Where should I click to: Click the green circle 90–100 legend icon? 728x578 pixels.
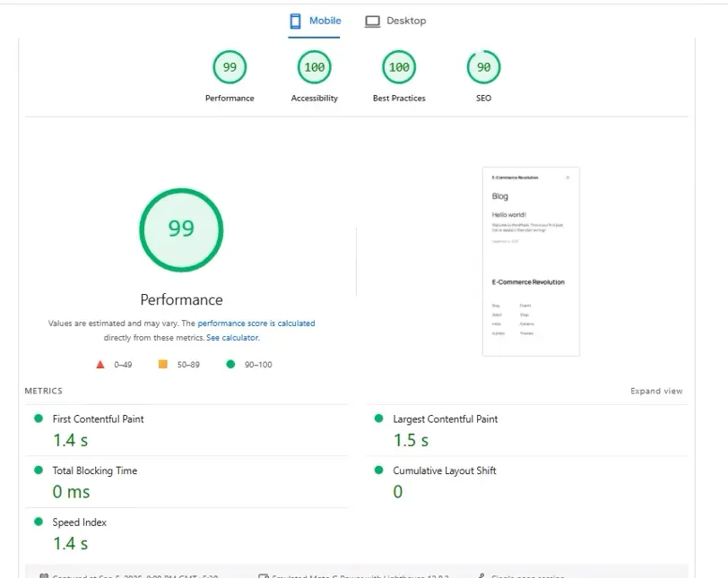click(x=230, y=364)
